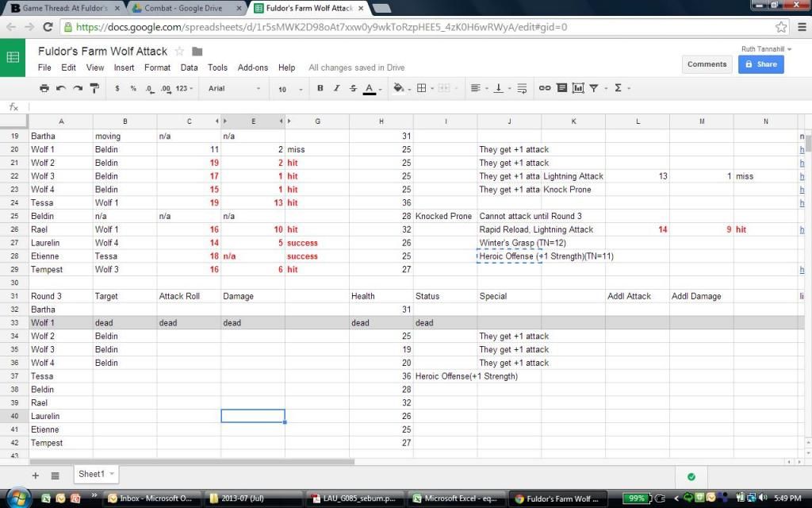The width and height of the screenshot is (812, 508).
Task: Star this spreadsheet document
Action: (180, 52)
